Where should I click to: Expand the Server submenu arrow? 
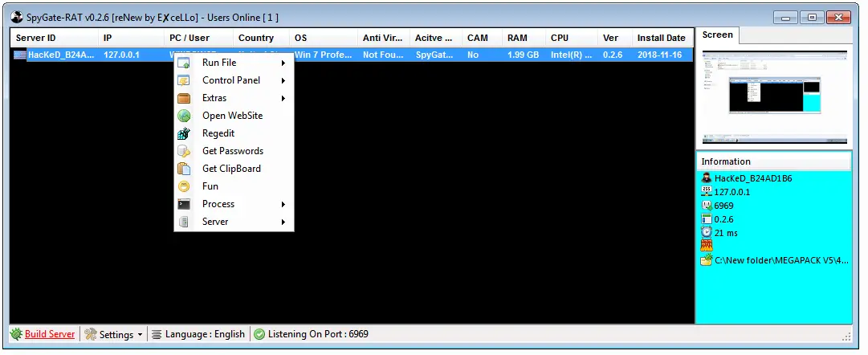283,222
